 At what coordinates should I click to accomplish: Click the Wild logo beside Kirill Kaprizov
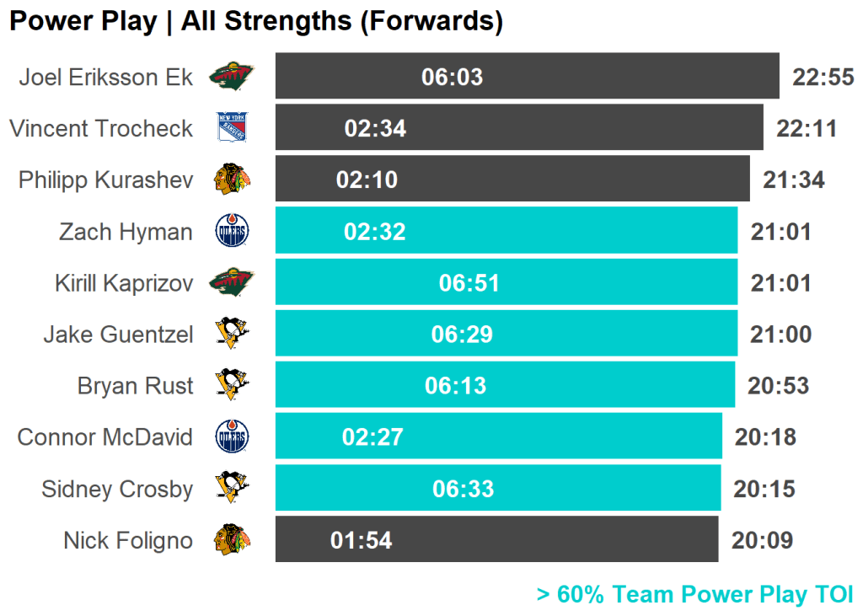click(x=232, y=282)
